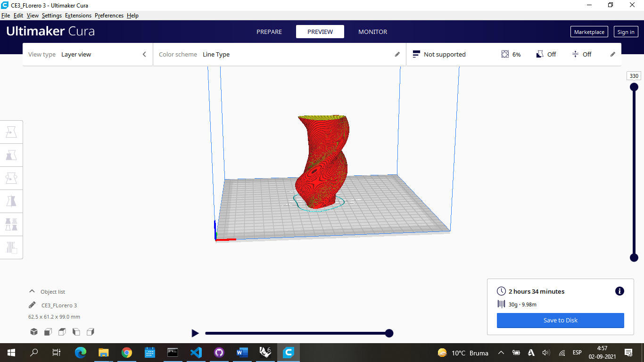The width and height of the screenshot is (644, 362).
Task: Select the Rotate tool
Action: [x=11, y=178]
